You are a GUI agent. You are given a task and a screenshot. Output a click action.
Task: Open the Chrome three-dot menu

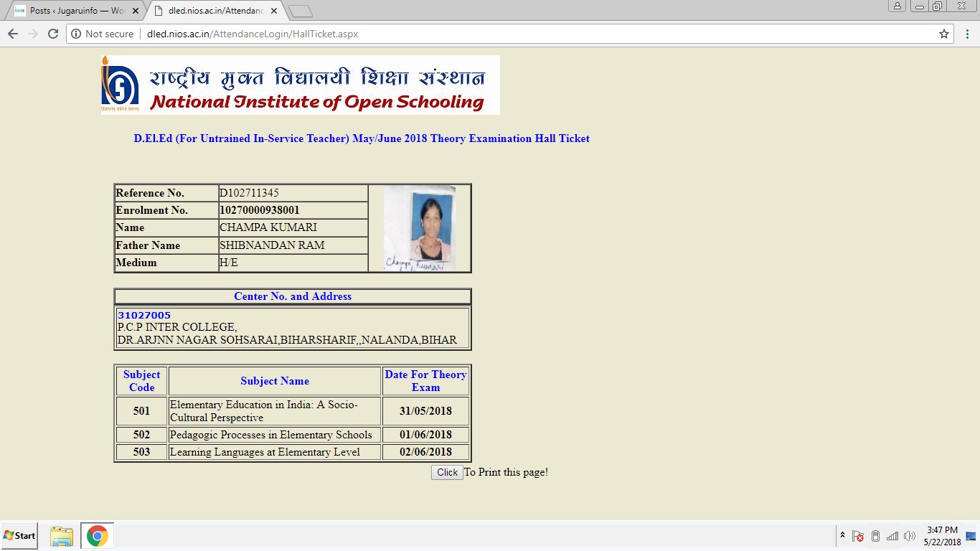tap(968, 34)
